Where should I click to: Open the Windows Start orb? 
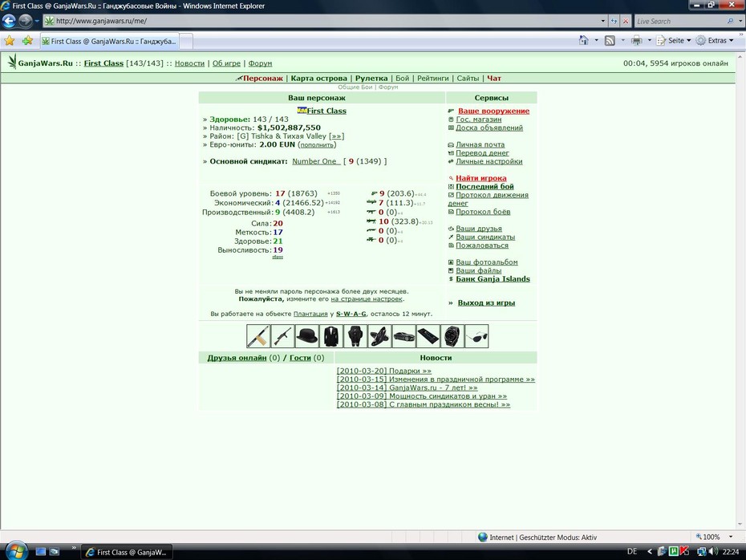pos(16,551)
